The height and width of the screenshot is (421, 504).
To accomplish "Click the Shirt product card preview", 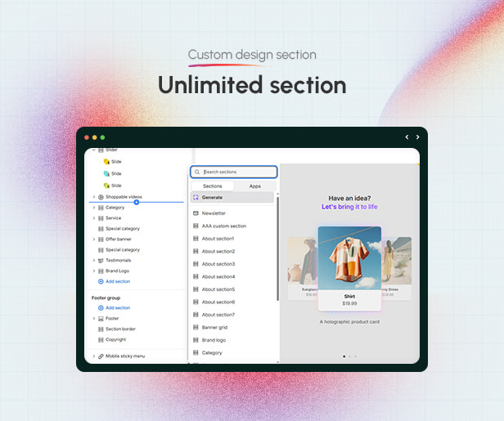I will [x=349, y=268].
